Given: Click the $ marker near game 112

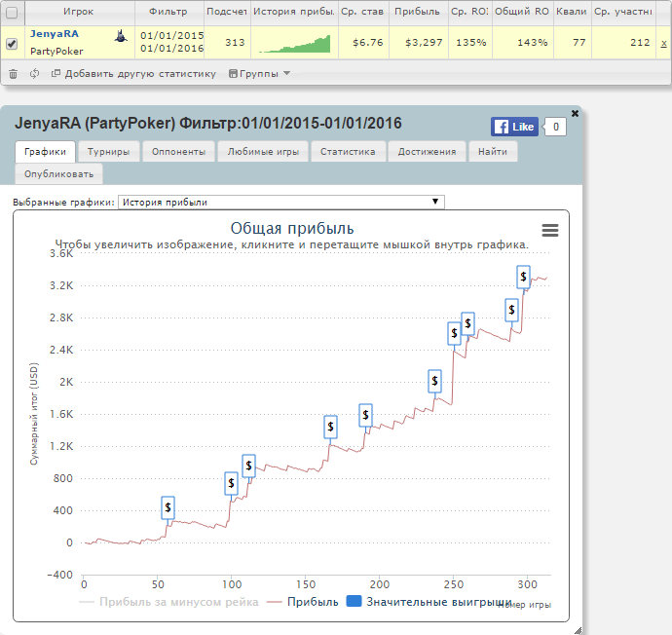Looking at the screenshot, I should 248,466.
